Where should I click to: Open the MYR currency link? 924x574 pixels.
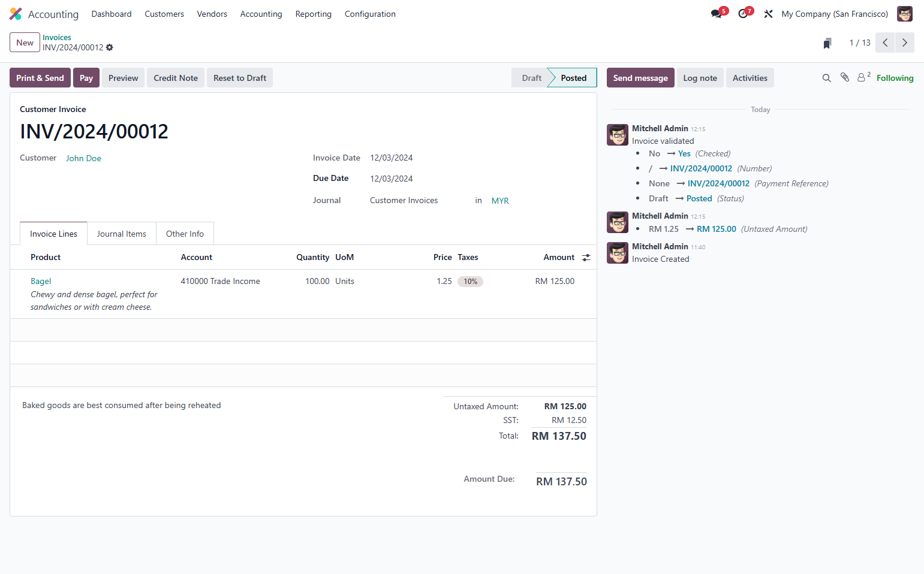tap(500, 201)
